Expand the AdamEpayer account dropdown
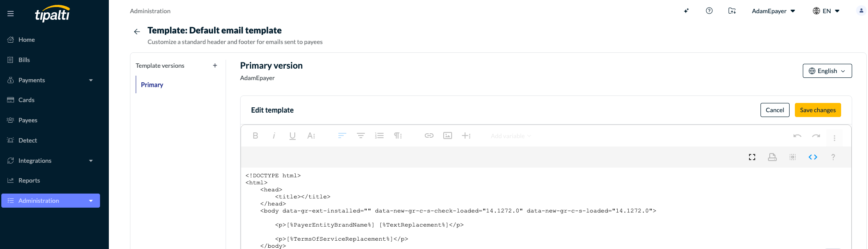This screenshot has height=249, width=868. coord(773,11)
